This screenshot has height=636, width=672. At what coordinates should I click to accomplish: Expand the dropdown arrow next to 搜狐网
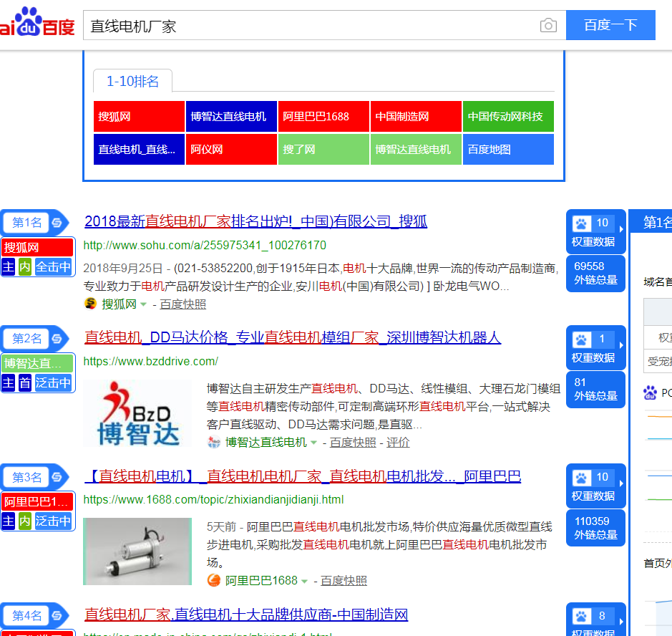click(x=143, y=304)
